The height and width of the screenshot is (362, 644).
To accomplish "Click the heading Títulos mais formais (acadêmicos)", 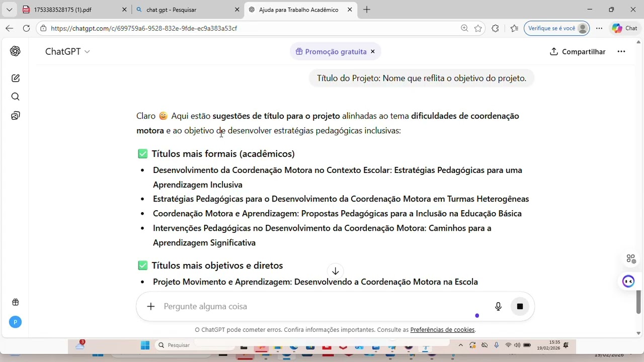I will tap(223, 153).
